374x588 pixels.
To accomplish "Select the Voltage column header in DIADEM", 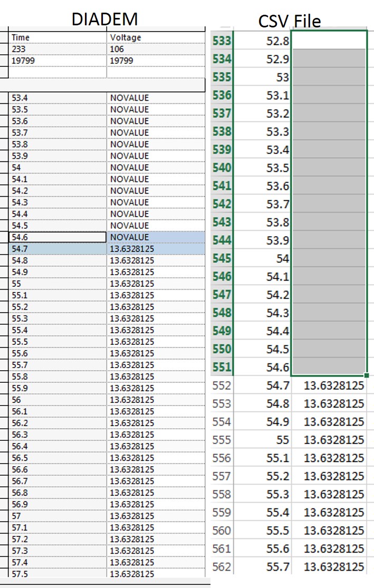I will tap(156, 37).
